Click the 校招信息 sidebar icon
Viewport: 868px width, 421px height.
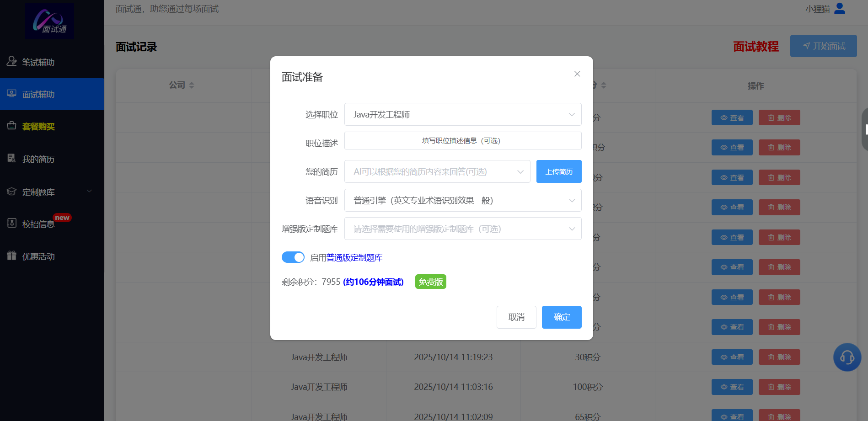coord(11,223)
